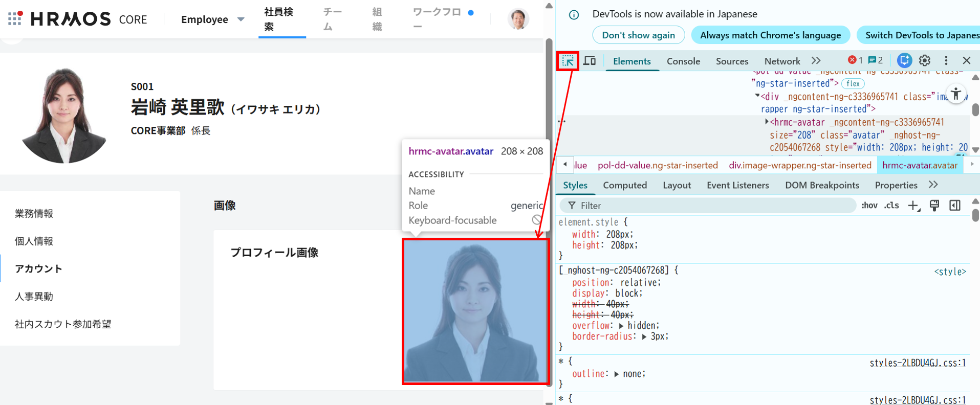Click the new style rule plus icon

tap(913, 206)
